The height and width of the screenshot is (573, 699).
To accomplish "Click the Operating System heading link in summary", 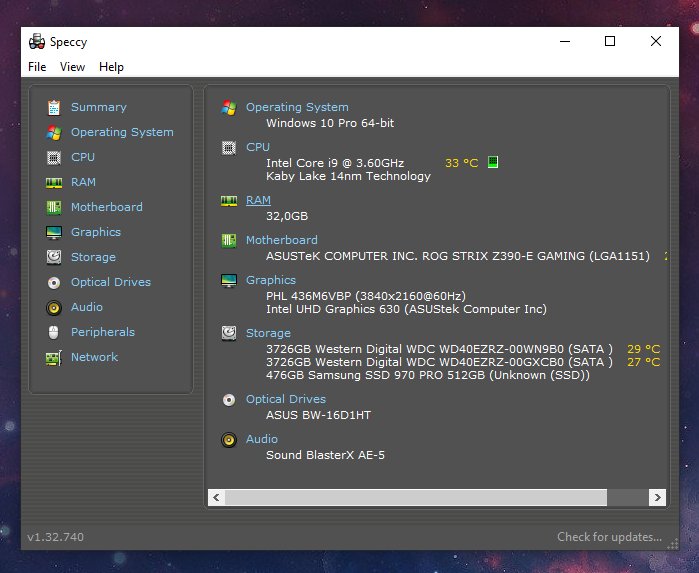I will point(297,107).
